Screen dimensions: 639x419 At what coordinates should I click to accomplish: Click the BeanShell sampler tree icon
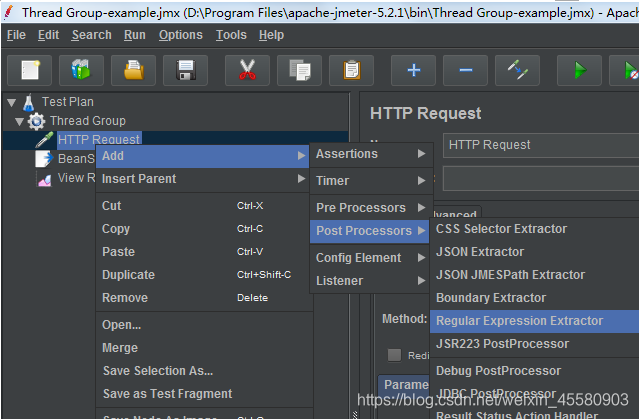click(x=44, y=159)
